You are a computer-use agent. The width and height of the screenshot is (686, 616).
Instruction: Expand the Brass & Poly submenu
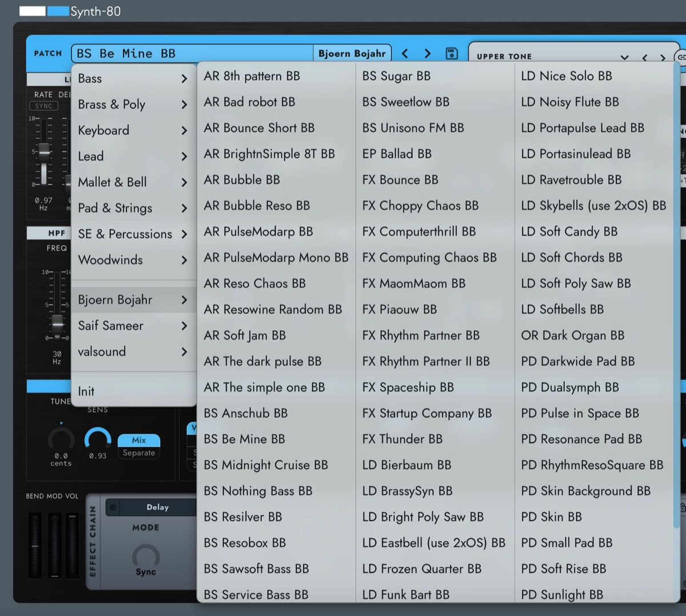[134, 104]
